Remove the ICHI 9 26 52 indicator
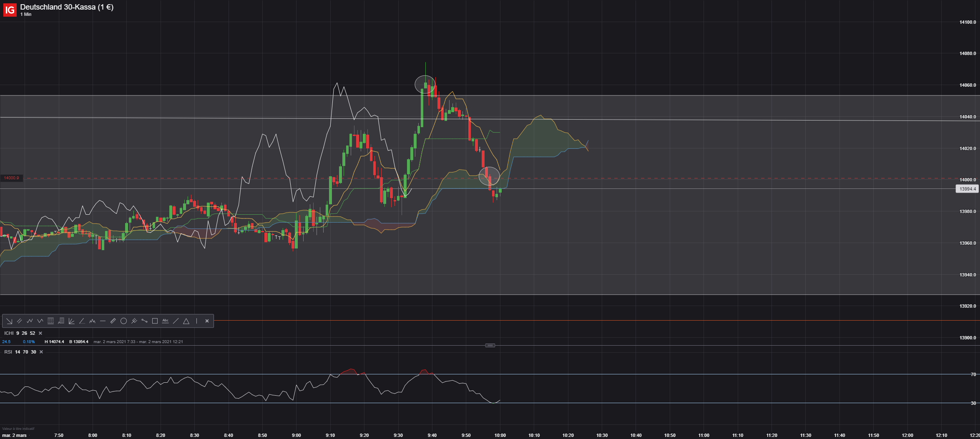 tap(40, 333)
